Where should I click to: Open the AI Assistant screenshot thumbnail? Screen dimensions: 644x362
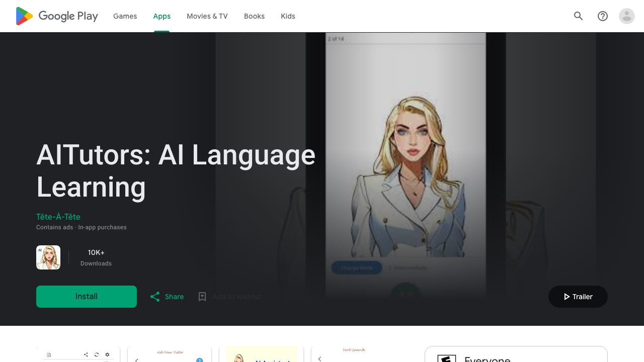click(x=262, y=354)
